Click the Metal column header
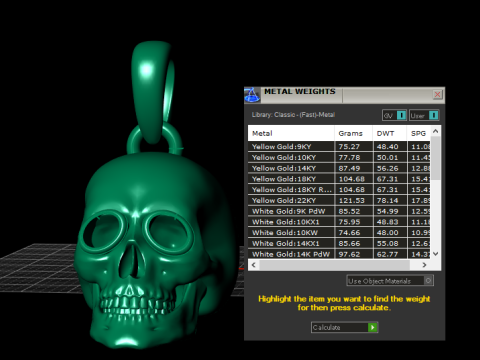Screen dimensions: 480x360 [291, 133]
